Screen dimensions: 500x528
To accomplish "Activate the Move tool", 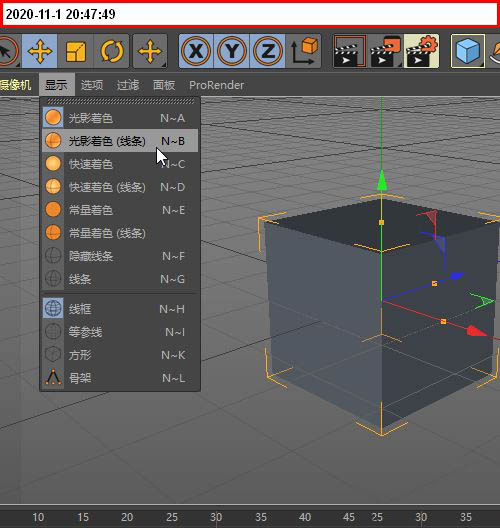I will pos(40,51).
